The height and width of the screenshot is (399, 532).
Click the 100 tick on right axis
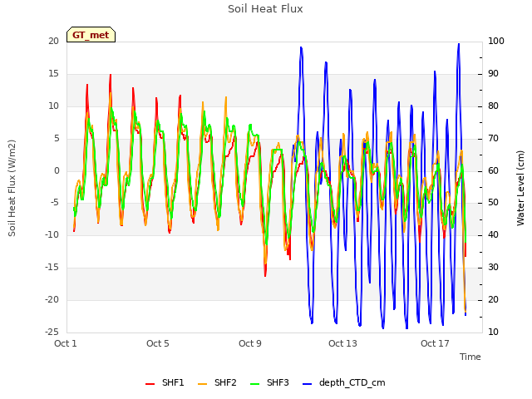coord(496,41)
